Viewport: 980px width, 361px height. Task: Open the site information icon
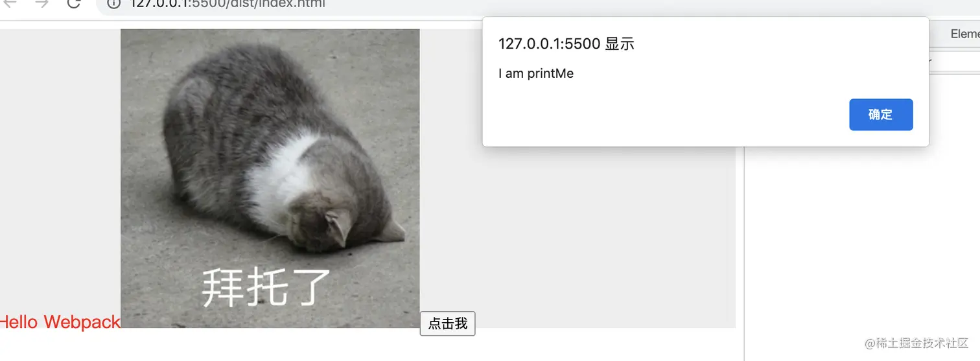click(x=114, y=3)
